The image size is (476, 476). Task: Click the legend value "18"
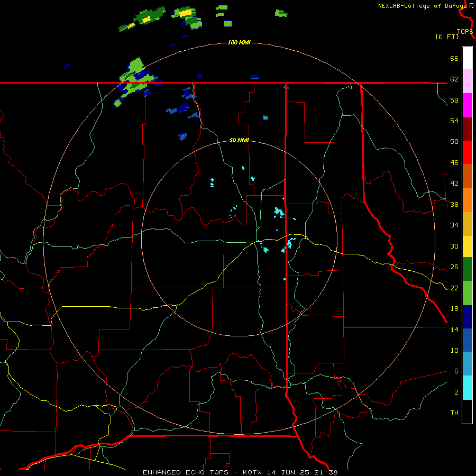pyautogui.click(x=454, y=309)
